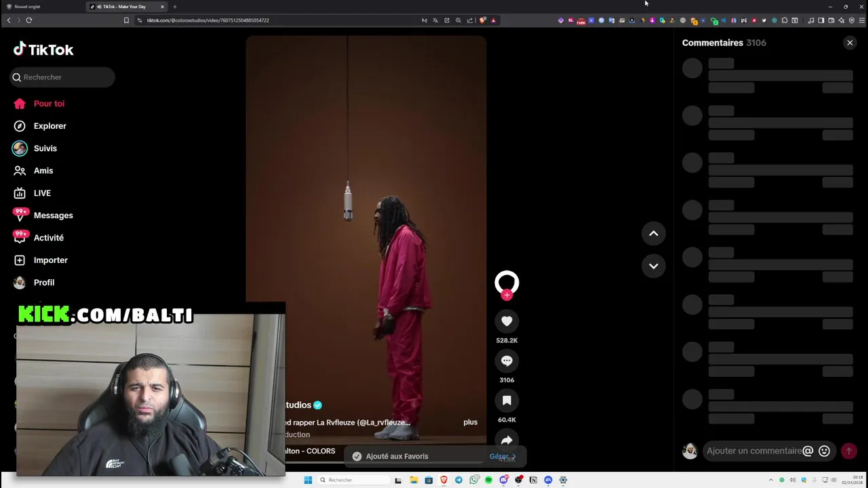
Task: Open the Explorer page
Action: point(40,126)
